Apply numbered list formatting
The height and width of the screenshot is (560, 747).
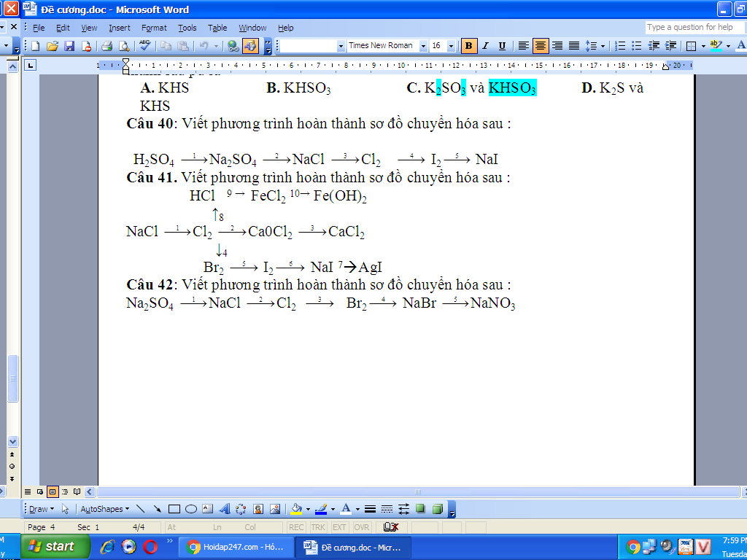[620, 46]
